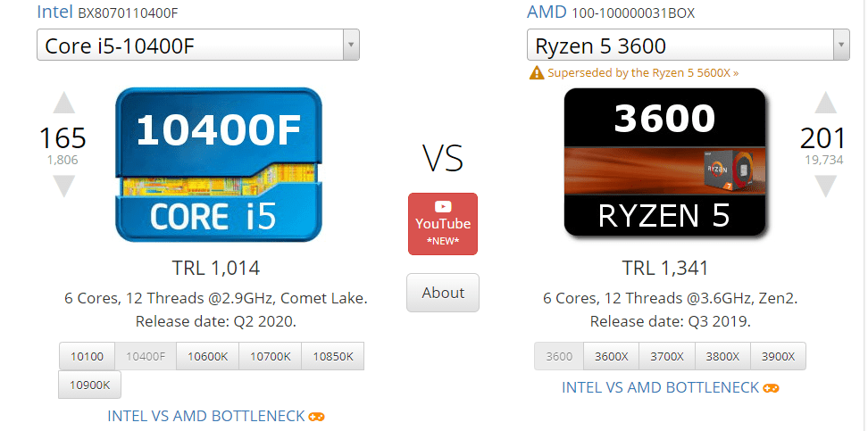Click the gamepad icon under the Intel column
The image size is (868, 431).
pos(316,416)
